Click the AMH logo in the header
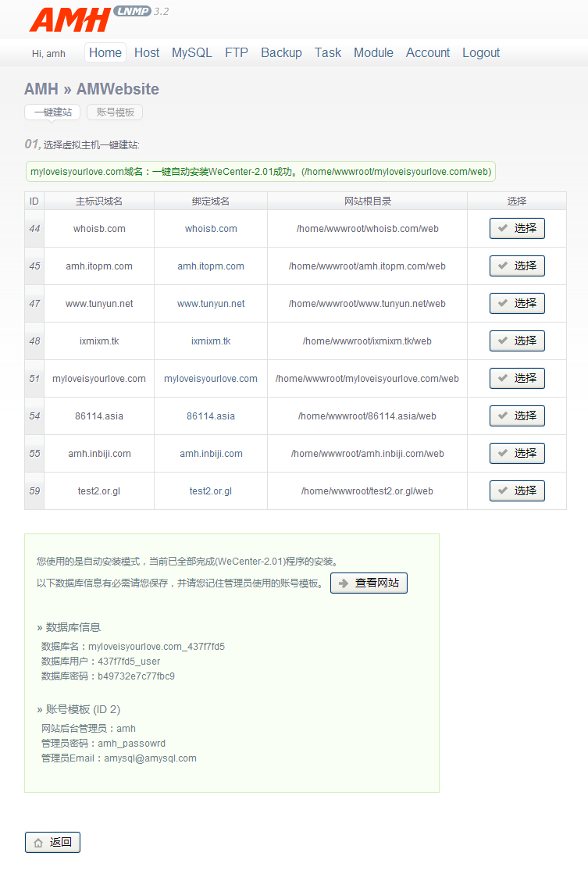This screenshot has width=588, height=874. [70, 20]
